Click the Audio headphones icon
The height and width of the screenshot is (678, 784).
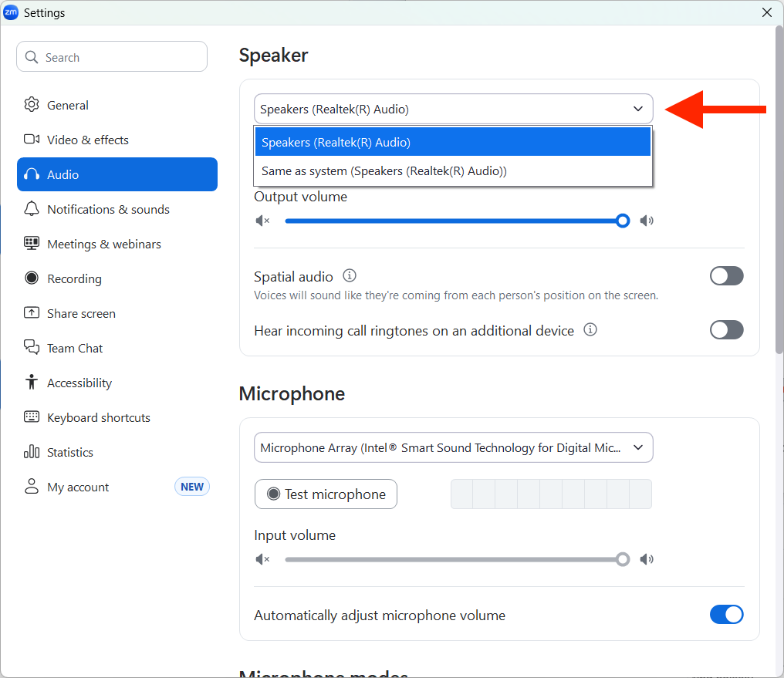pos(32,174)
